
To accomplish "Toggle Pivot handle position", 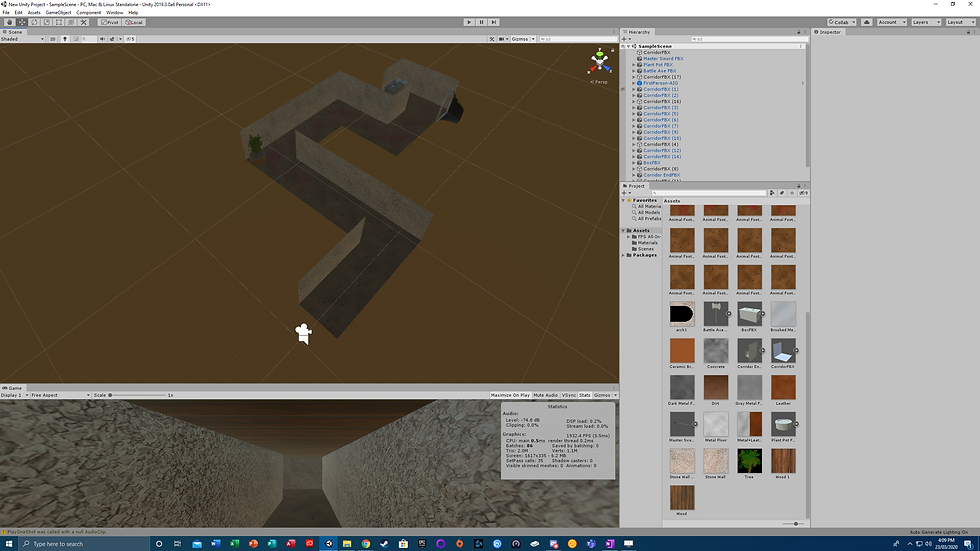I will click(110, 22).
